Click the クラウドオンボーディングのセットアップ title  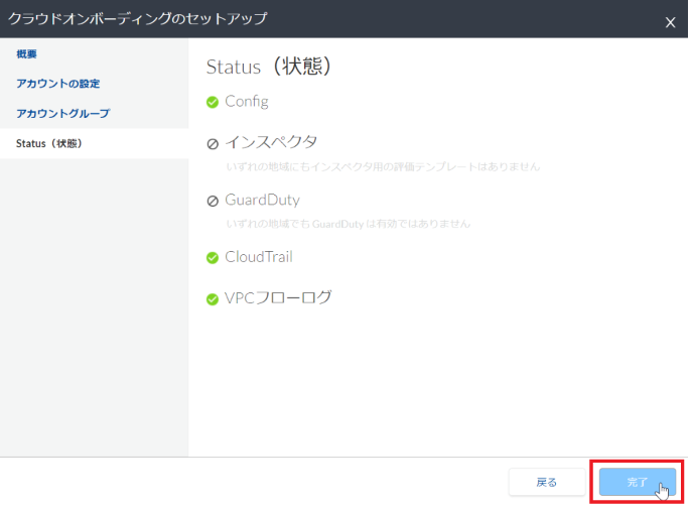[x=138, y=19]
